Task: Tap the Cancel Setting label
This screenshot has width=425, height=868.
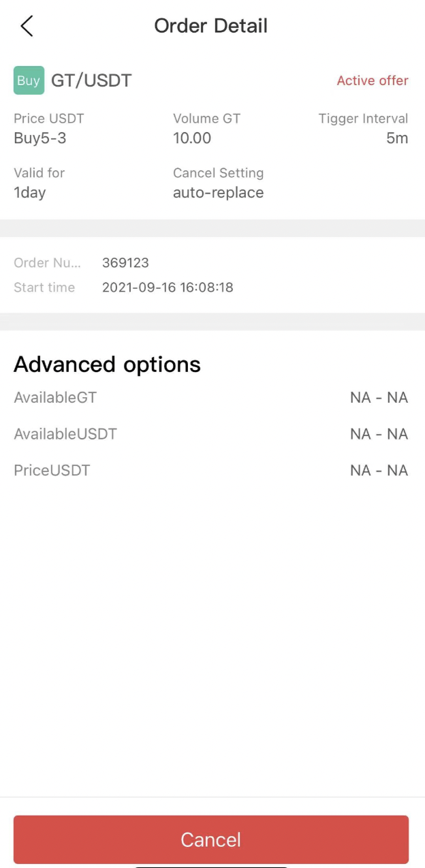Action: tap(218, 173)
